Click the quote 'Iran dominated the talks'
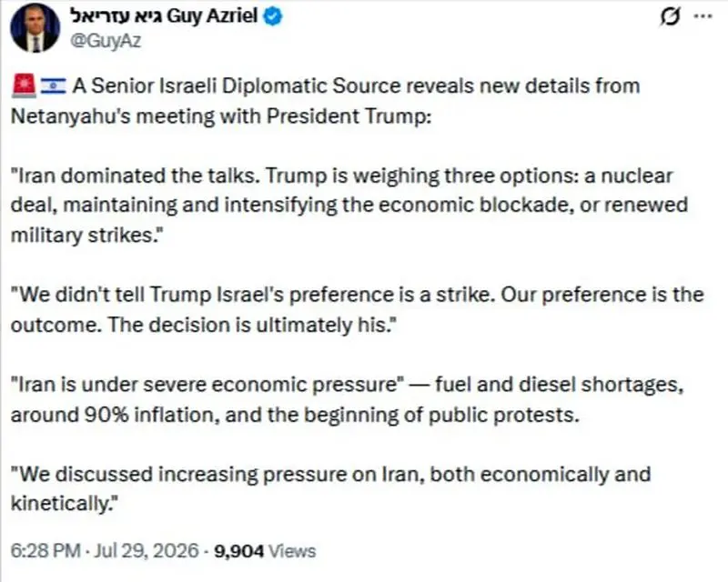 click(135, 176)
